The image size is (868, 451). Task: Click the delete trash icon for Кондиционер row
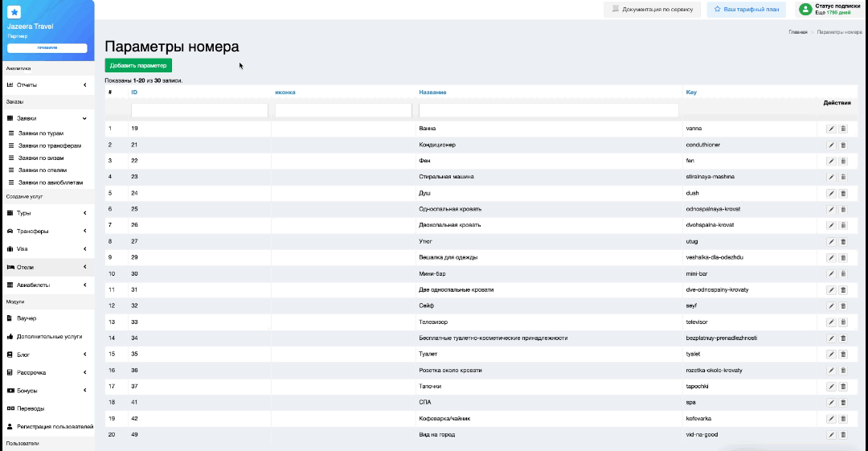point(843,145)
